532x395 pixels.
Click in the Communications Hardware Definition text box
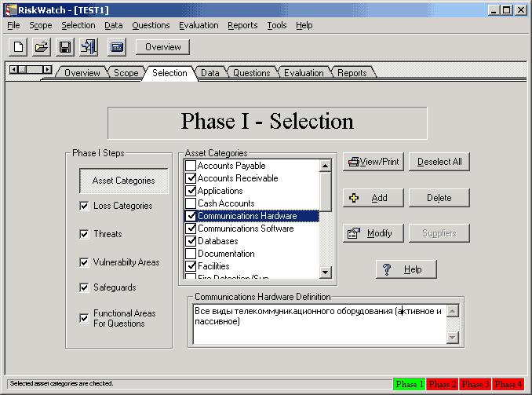[319, 324]
